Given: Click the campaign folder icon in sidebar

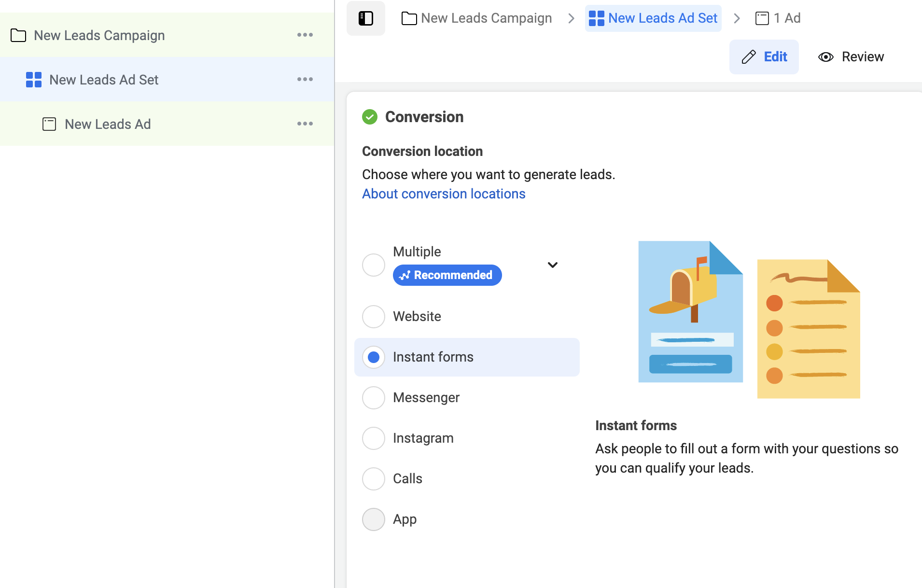Looking at the screenshot, I should pos(18,35).
